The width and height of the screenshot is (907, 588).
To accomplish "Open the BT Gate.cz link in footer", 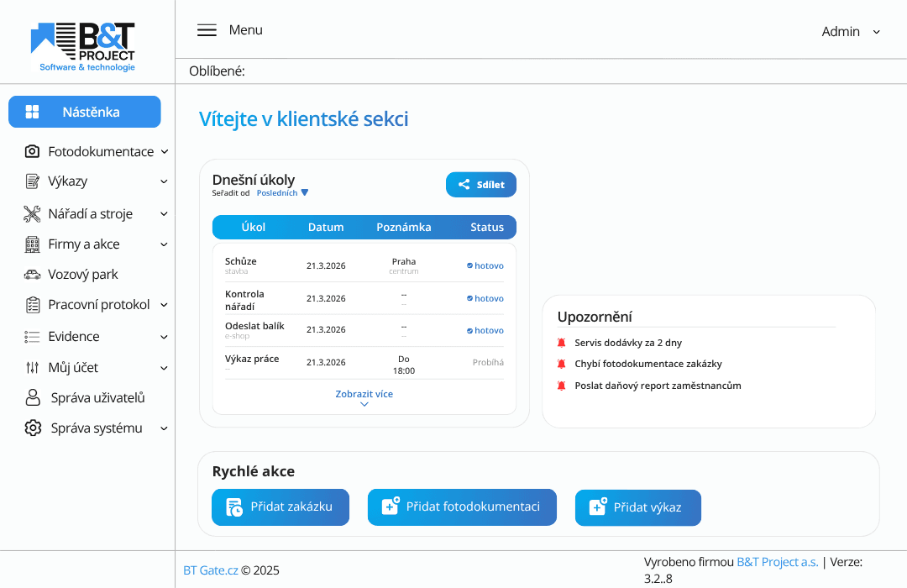I will tap(210, 570).
